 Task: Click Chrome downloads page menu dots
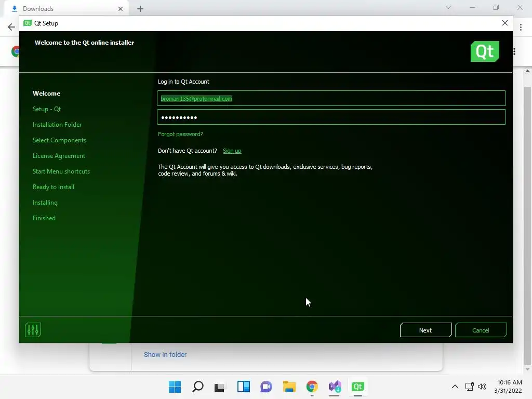click(x=515, y=51)
